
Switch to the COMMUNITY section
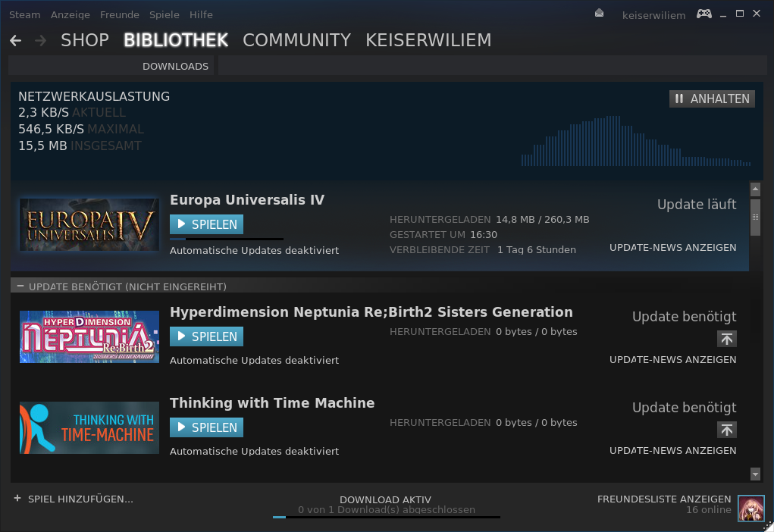pyautogui.click(x=296, y=40)
